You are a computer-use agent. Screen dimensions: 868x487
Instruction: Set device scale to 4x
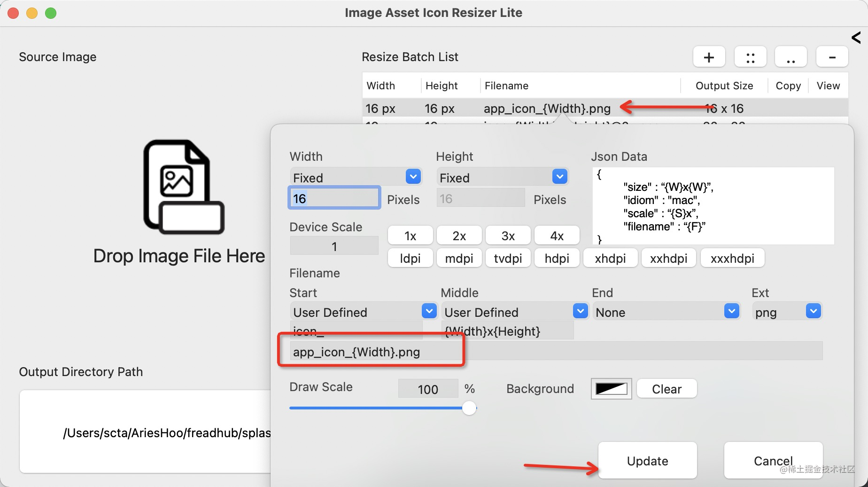[557, 236]
